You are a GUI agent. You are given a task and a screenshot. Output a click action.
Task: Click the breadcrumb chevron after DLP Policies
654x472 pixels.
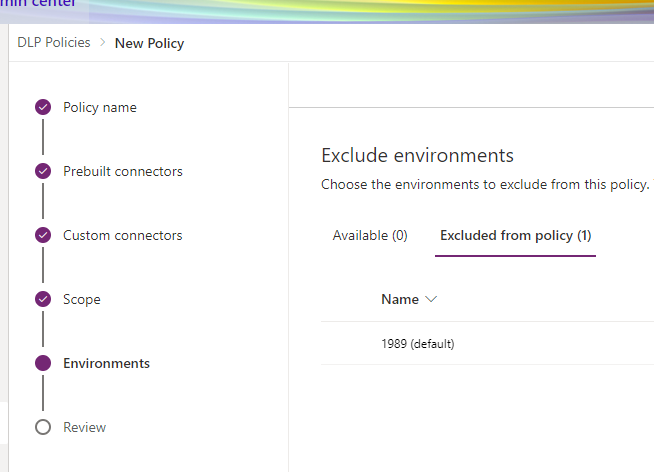click(102, 43)
